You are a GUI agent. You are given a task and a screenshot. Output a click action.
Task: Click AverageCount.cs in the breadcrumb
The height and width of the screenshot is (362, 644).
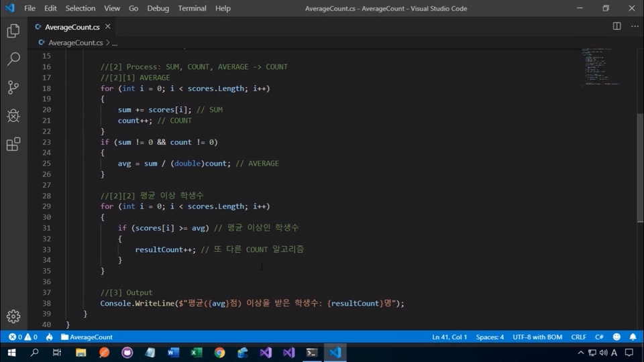coord(75,43)
